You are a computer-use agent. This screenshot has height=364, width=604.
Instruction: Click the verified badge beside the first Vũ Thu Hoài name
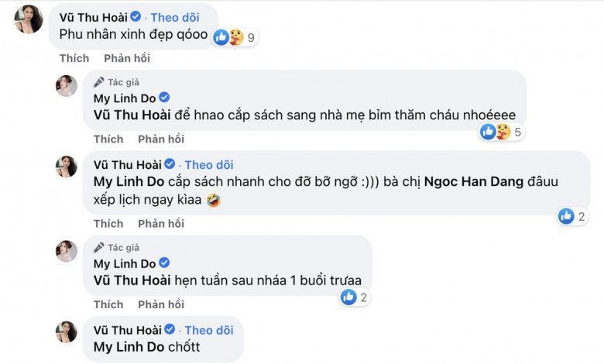[x=136, y=16]
